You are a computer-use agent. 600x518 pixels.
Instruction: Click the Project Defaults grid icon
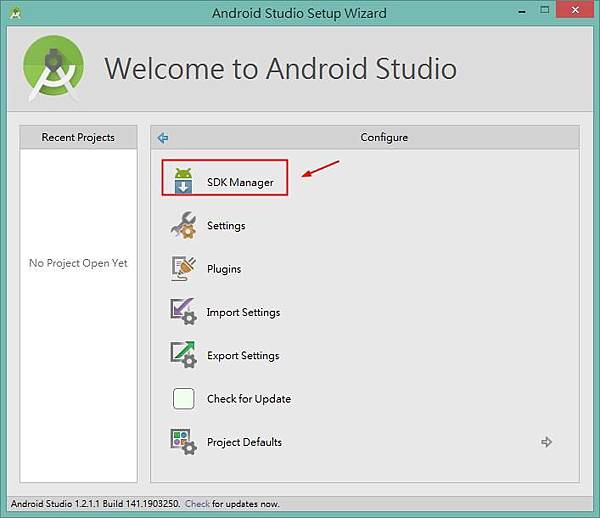(183, 441)
